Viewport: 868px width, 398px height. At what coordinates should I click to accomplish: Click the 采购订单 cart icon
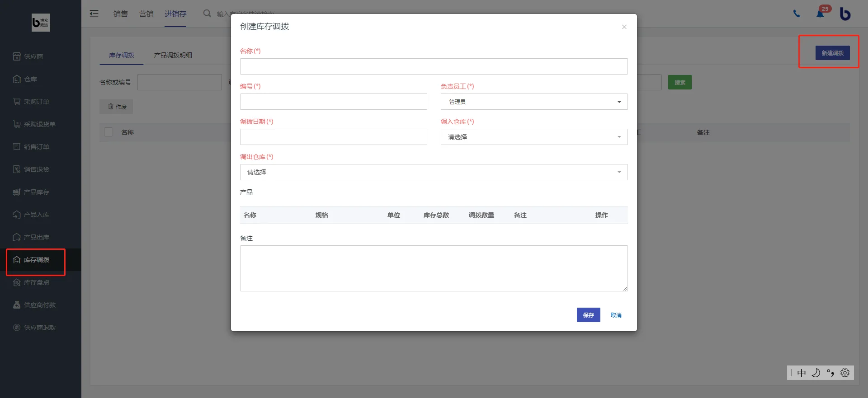[17, 102]
